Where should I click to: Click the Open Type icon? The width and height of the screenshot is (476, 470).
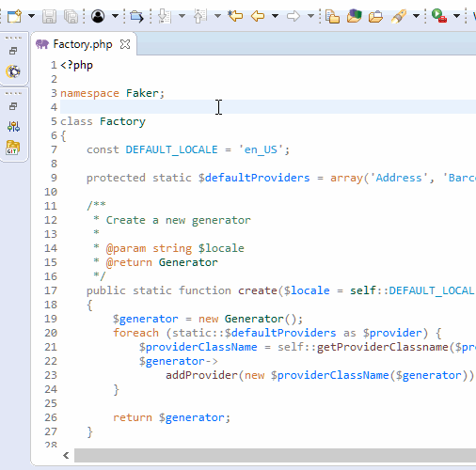click(x=332, y=16)
